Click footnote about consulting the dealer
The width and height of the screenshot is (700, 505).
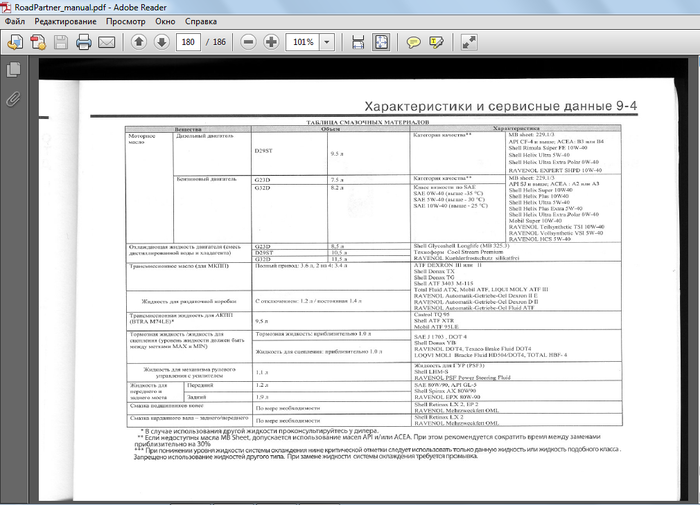coord(259,431)
